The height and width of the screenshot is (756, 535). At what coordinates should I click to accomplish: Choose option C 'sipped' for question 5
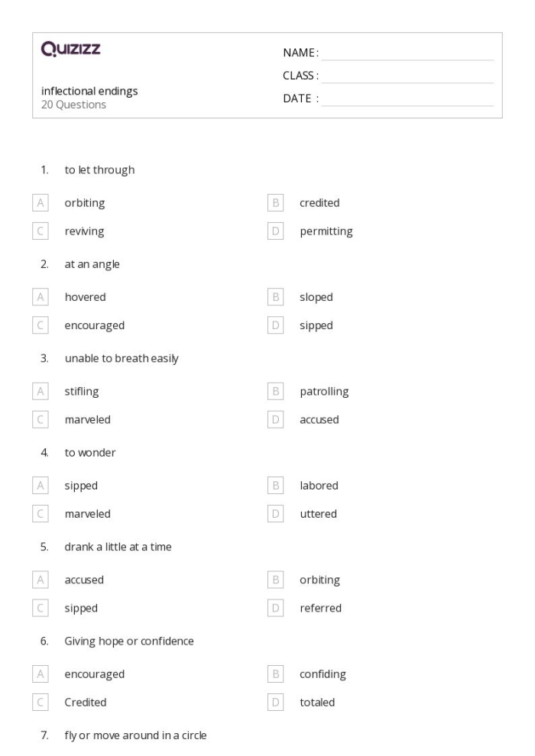point(41,609)
